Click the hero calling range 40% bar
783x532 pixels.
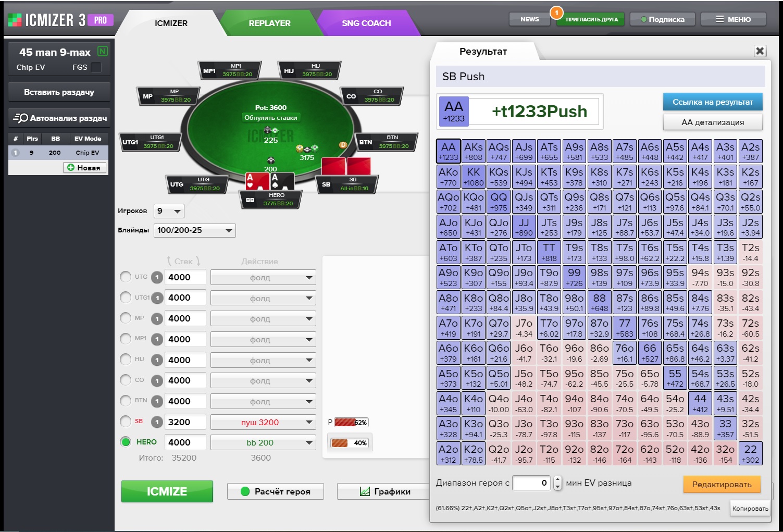[349, 443]
